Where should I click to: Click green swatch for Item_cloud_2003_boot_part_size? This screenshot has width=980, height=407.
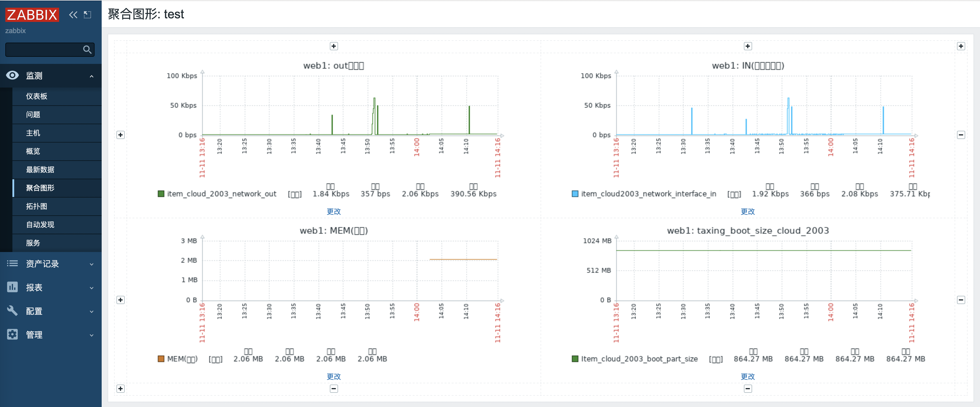[575, 359]
